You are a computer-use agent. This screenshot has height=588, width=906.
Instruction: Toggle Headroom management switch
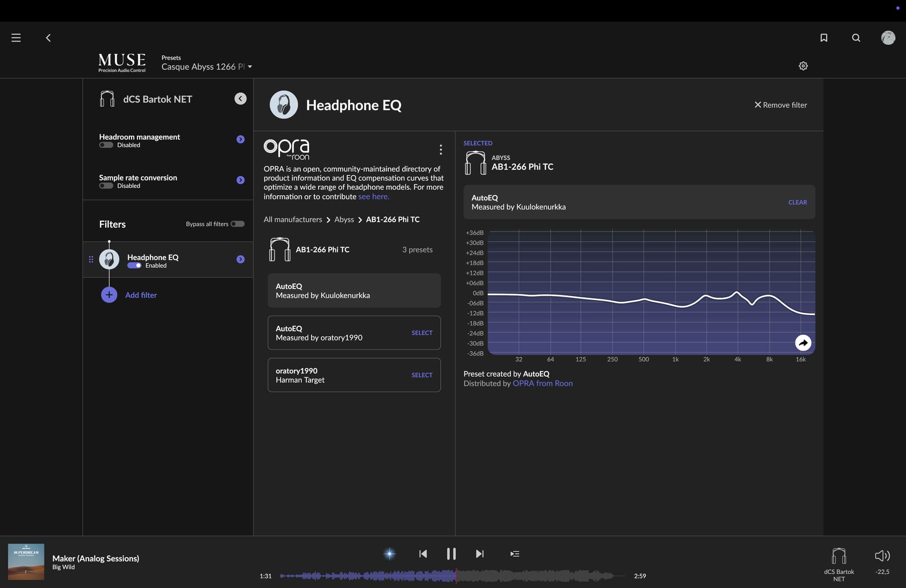[x=106, y=145]
